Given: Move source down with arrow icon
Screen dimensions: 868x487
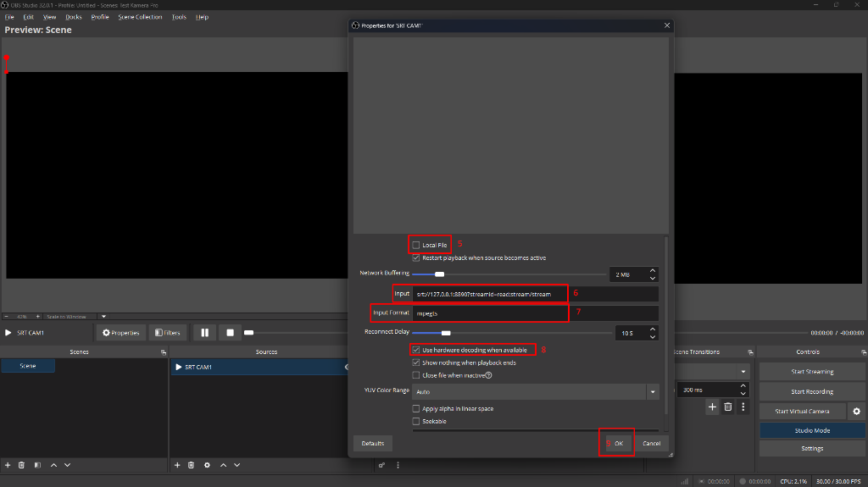Looking at the screenshot, I should click(x=237, y=466).
